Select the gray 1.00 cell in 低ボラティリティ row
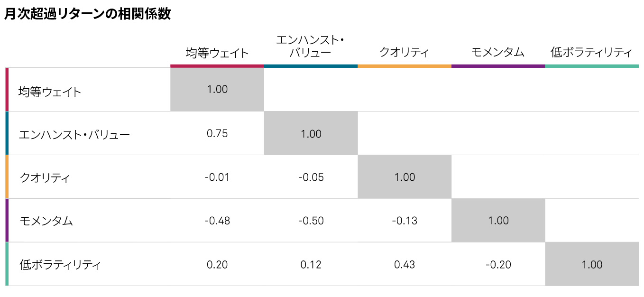This screenshot has width=644, height=297. [592, 264]
